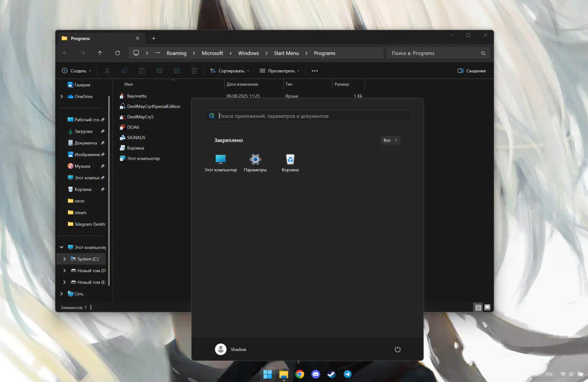Click the Rename icon in Explorer toolbar
This screenshot has height=382, width=588.
coord(159,71)
